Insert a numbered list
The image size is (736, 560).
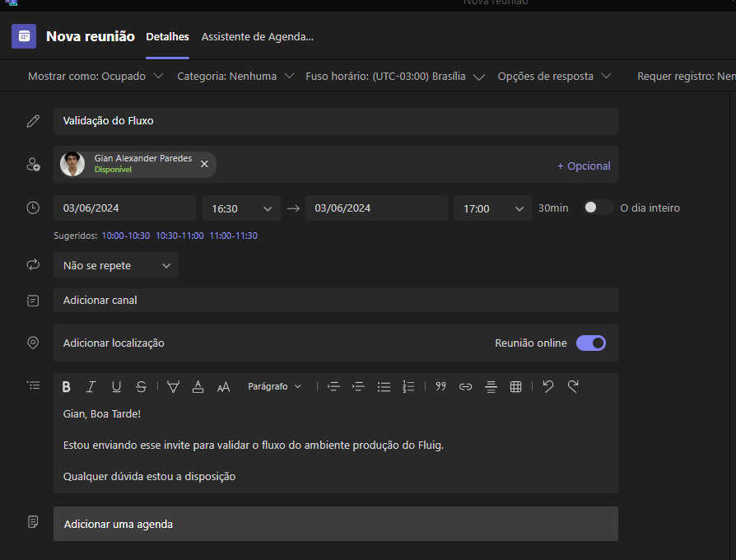(408, 387)
